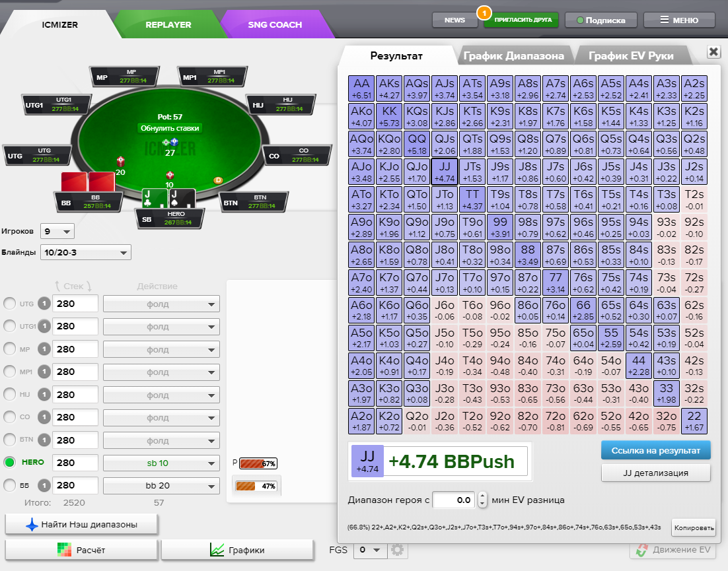Switch to the Результат tab
The height and width of the screenshot is (571, 728).
tap(396, 56)
